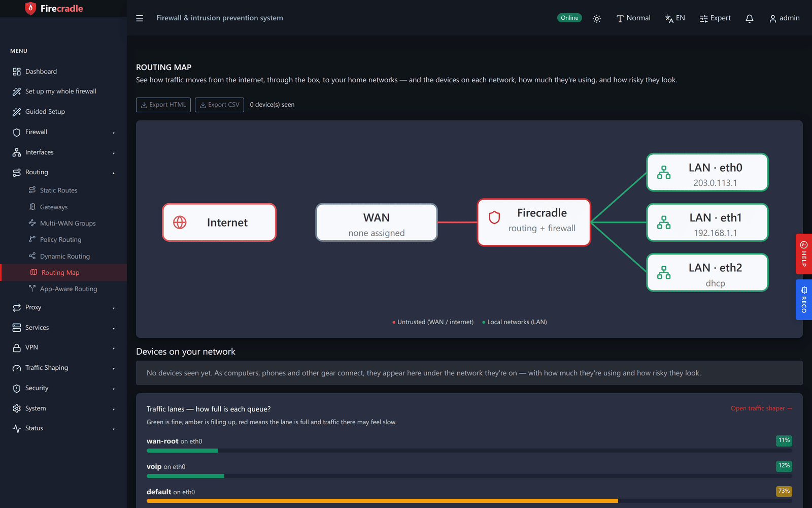Image resolution: width=812 pixels, height=508 pixels.
Task: Open Set up my whole firewall
Action: 63,91
